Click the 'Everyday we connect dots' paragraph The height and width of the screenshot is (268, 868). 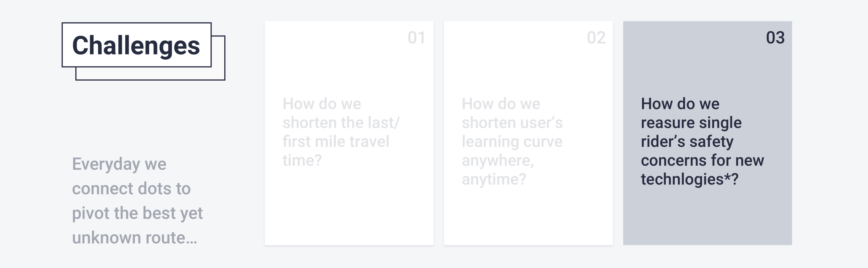tap(137, 201)
